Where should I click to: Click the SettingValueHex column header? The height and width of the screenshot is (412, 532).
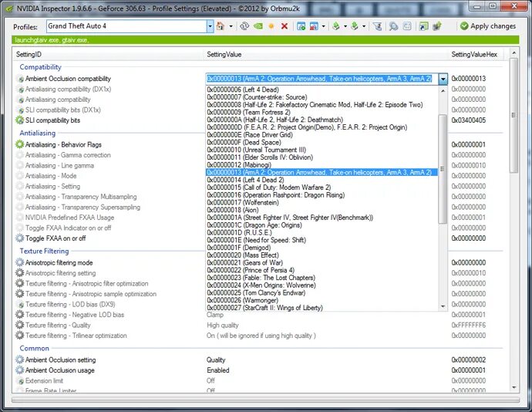coord(476,54)
